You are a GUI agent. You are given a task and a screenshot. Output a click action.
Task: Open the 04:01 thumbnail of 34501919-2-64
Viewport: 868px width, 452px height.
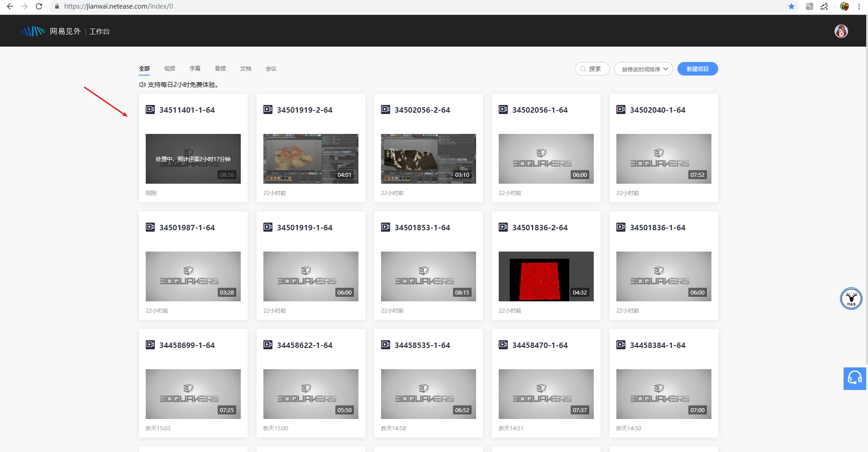311,159
